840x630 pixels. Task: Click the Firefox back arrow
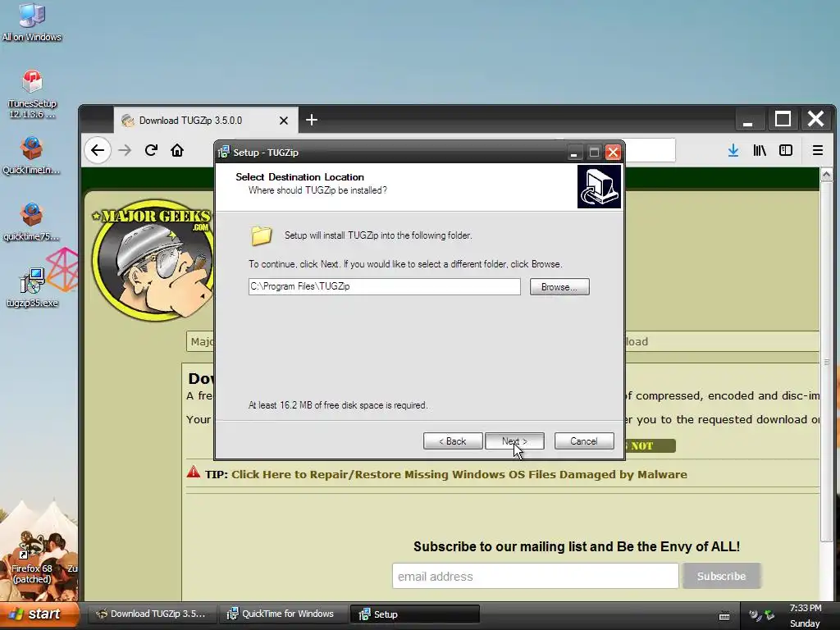click(x=98, y=151)
